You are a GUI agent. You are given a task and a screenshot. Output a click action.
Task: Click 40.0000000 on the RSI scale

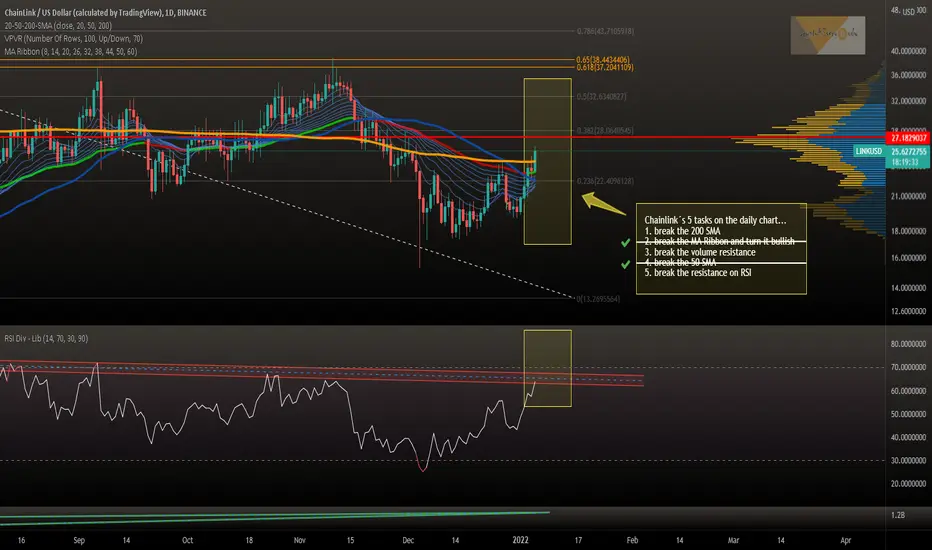(908, 438)
